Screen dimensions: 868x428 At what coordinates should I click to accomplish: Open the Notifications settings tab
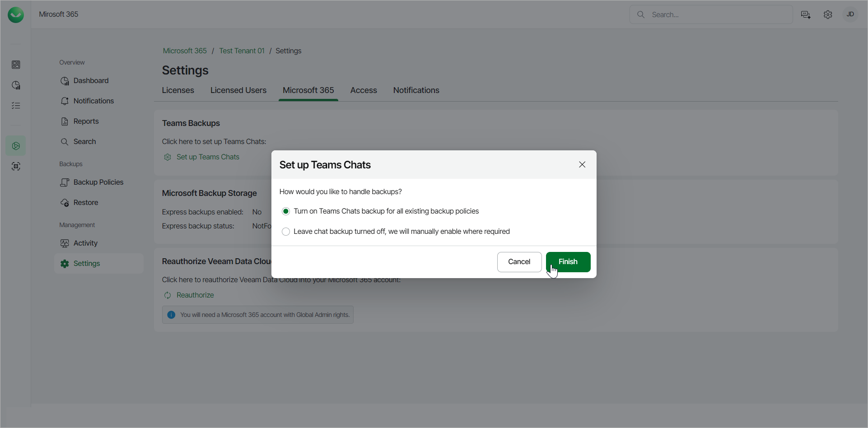tap(416, 90)
